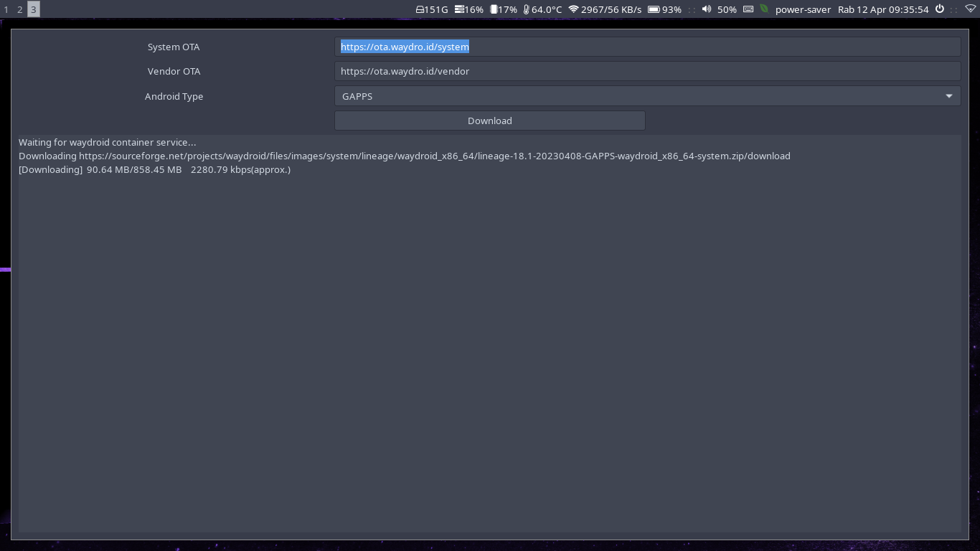The image size is (980, 551).
Task: Click the memory usage 16% indicator
Action: click(x=469, y=9)
